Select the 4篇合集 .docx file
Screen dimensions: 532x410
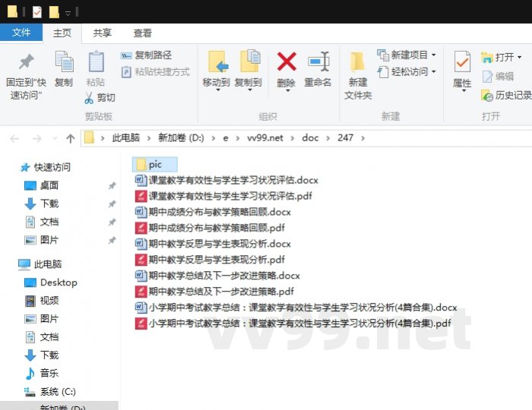[x=296, y=307]
